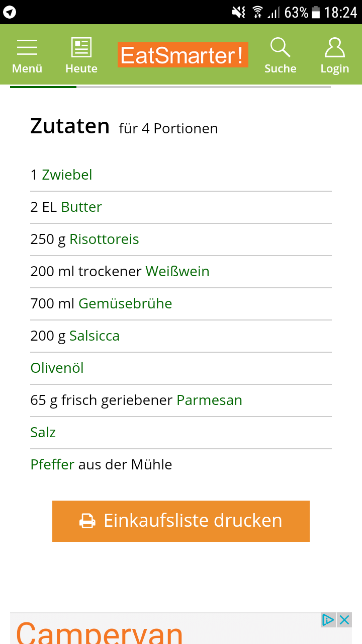This screenshot has height=644, width=362.
Task: Tap the Heute news icon
Action: click(81, 48)
